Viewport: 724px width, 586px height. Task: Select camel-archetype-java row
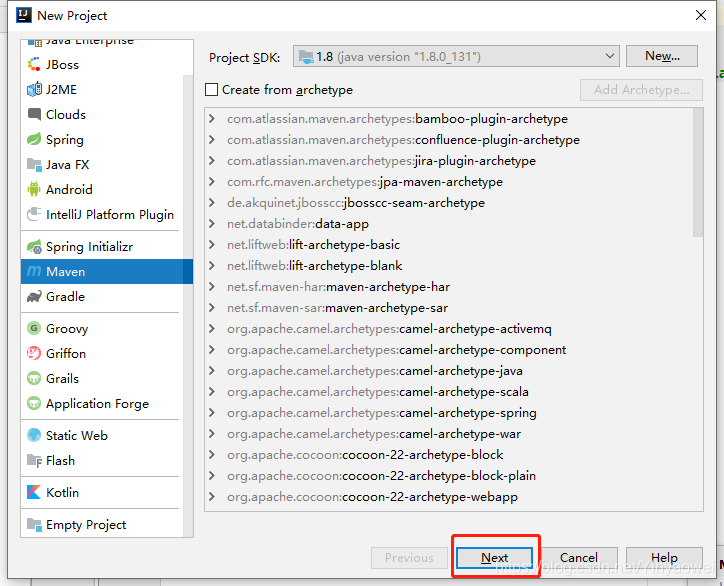(x=449, y=371)
